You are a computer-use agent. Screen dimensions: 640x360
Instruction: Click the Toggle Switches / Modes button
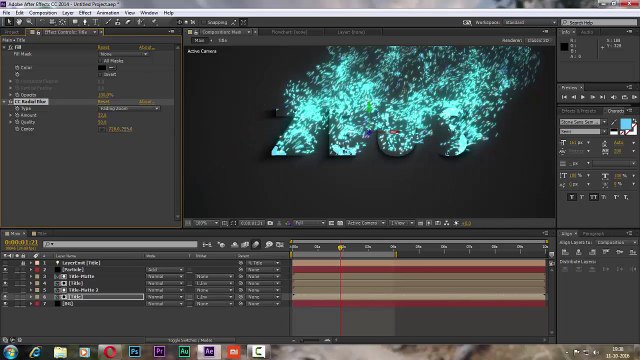190,340
